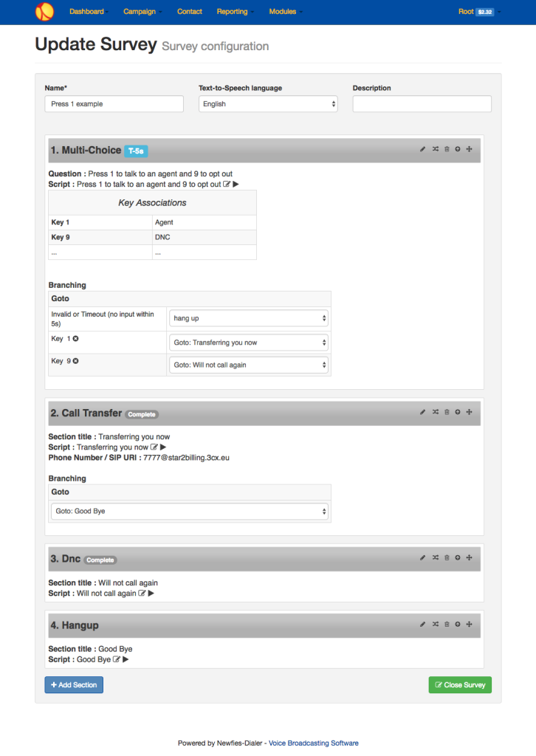The width and height of the screenshot is (536, 756).
Task: Open the Text-to-Speech language dropdown
Action: tap(267, 103)
